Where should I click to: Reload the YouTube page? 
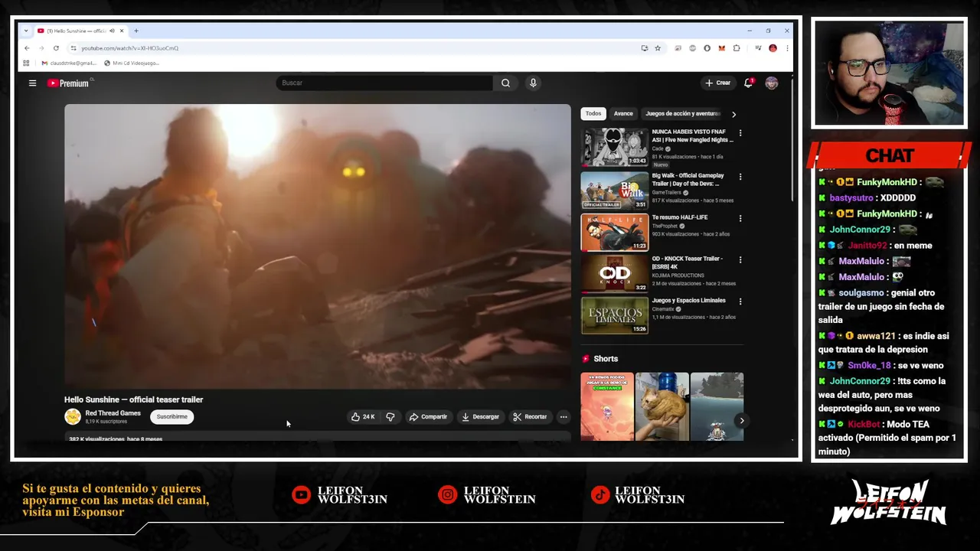click(x=56, y=48)
